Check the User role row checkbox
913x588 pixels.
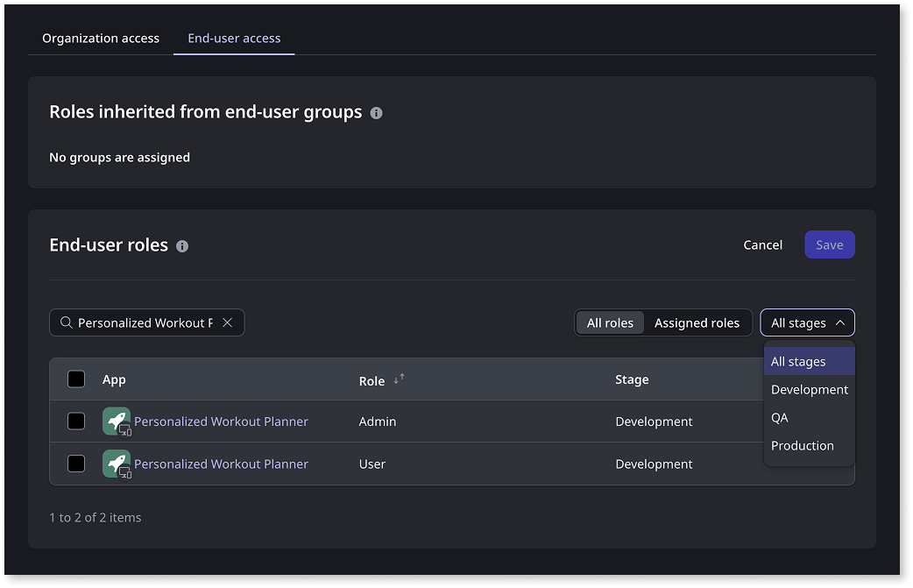click(76, 464)
